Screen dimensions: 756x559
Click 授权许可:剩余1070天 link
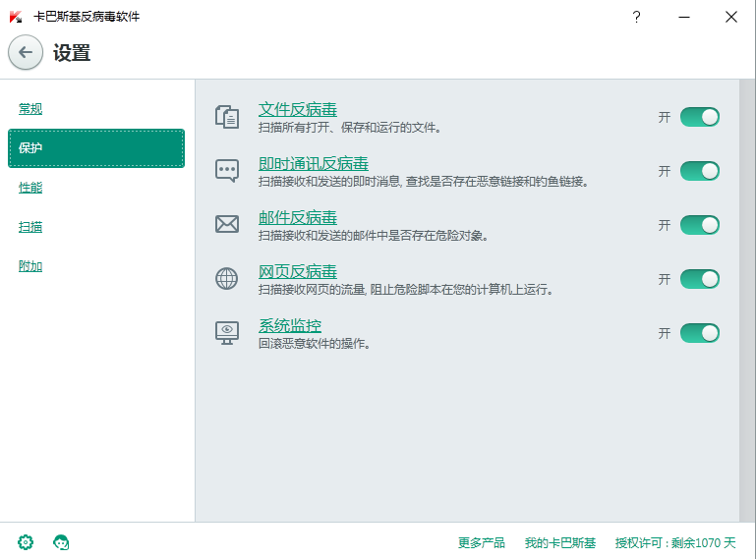[675, 543]
